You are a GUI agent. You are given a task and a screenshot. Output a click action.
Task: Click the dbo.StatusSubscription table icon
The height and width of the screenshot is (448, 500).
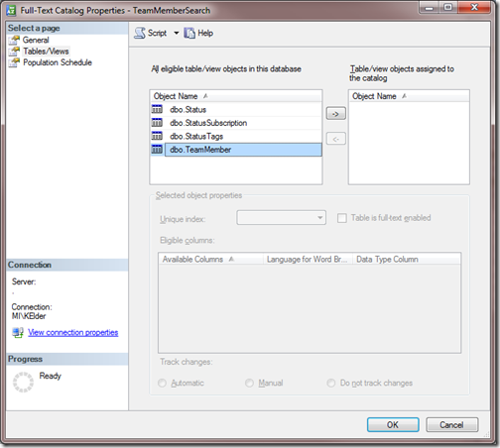[157, 123]
